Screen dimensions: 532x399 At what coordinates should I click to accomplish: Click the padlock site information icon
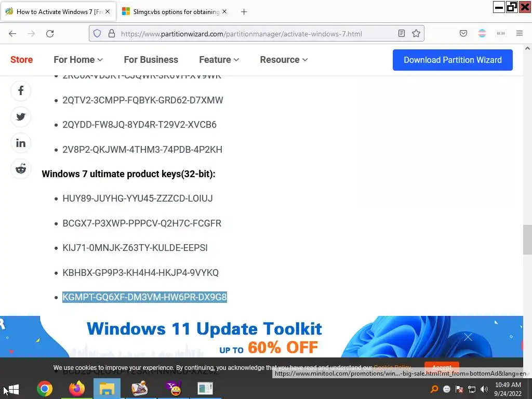[x=112, y=34]
